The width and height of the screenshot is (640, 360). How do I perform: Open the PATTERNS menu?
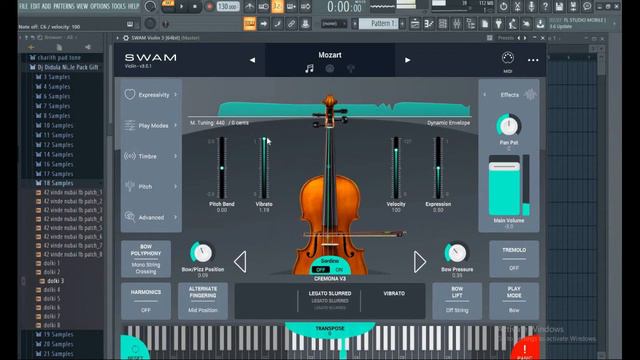[x=64, y=6]
